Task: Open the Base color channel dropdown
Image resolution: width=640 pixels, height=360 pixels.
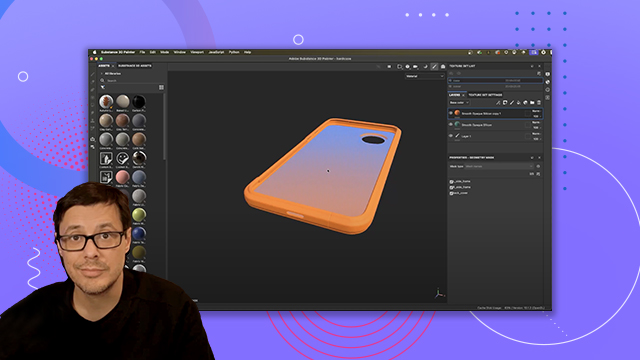Action: (459, 103)
